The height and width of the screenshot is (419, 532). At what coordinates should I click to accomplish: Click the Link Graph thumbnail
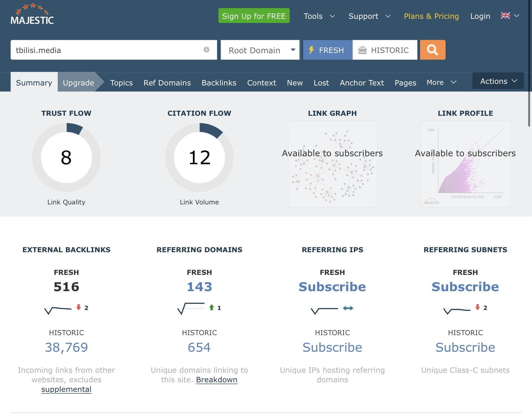click(332, 164)
